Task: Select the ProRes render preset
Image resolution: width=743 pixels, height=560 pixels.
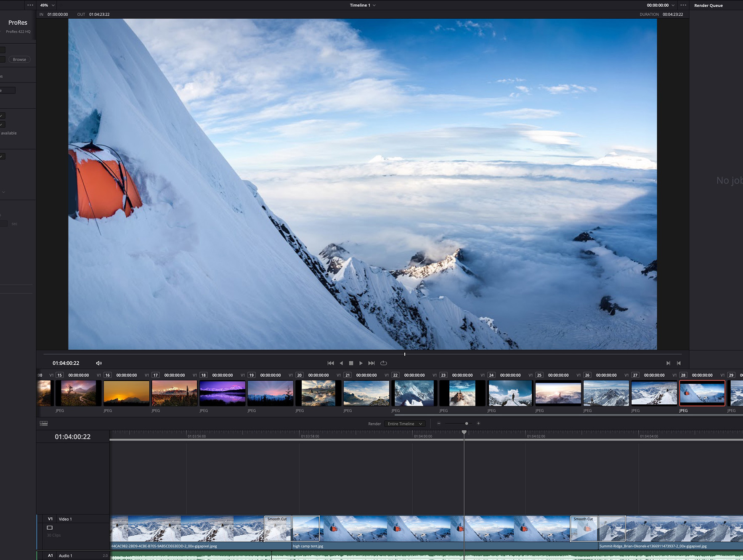Action: coord(18,26)
